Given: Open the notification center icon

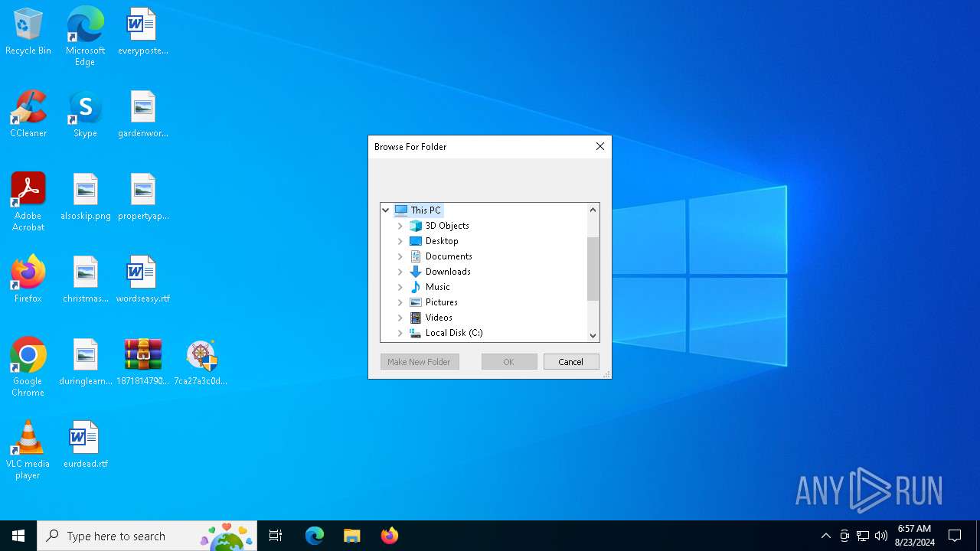Looking at the screenshot, I should 955,536.
